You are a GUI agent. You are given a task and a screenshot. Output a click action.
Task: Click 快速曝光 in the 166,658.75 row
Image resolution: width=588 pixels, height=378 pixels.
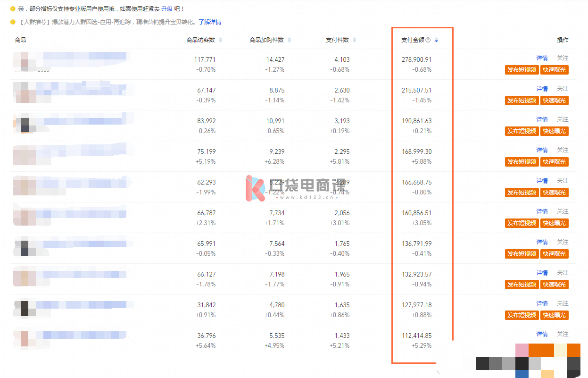554,193
